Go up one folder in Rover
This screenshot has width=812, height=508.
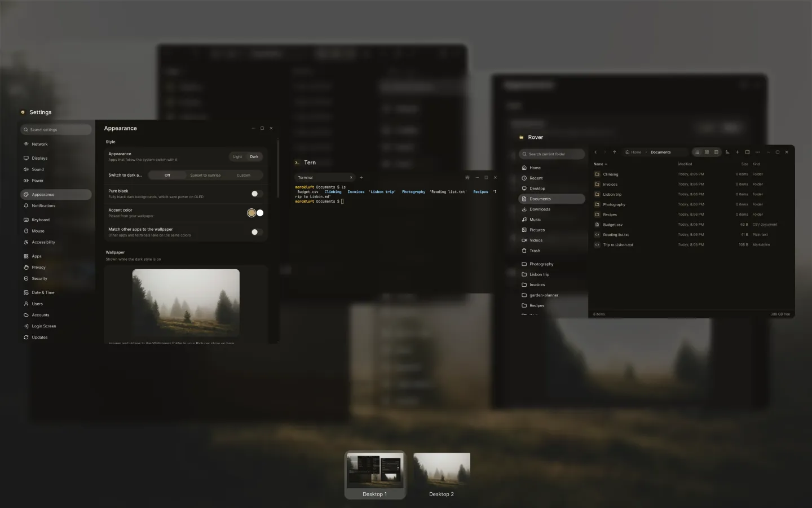(x=615, y=152)
